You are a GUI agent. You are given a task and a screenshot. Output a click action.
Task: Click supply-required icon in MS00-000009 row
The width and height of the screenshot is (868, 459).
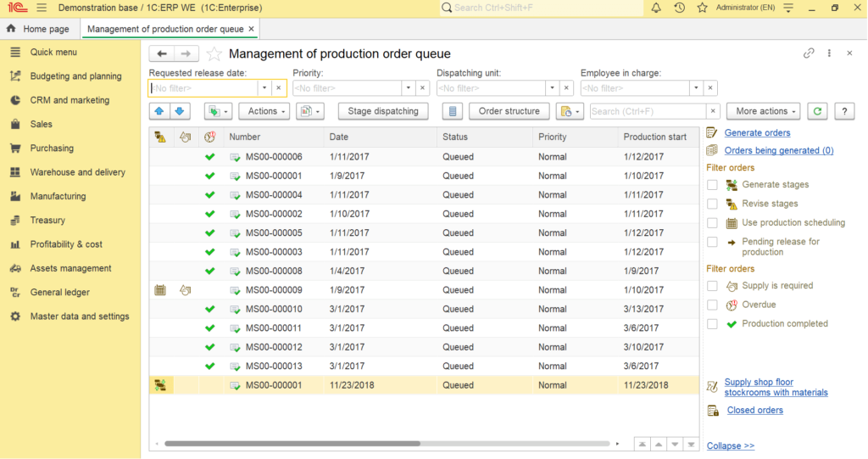tap(185, 290)
